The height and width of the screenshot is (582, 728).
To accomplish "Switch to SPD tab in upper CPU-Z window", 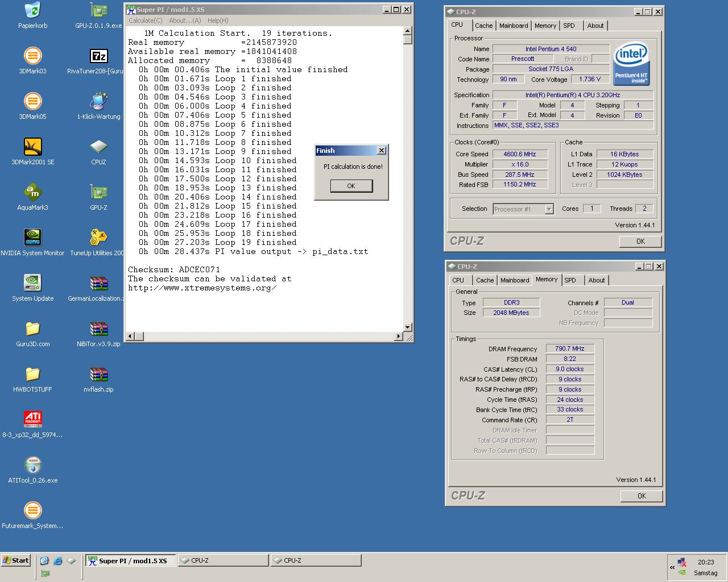I will point(569,26).
